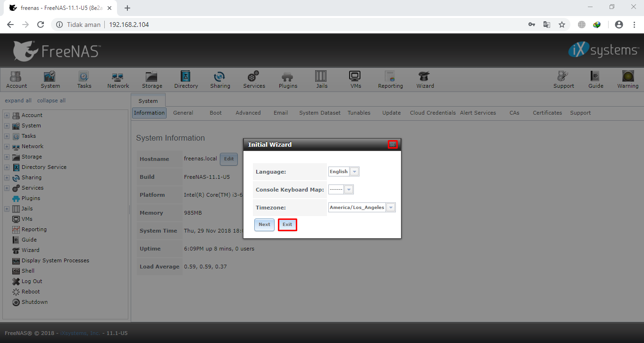
Task: Open the Storage toolbar icon
Action: (x=152, y=80)
